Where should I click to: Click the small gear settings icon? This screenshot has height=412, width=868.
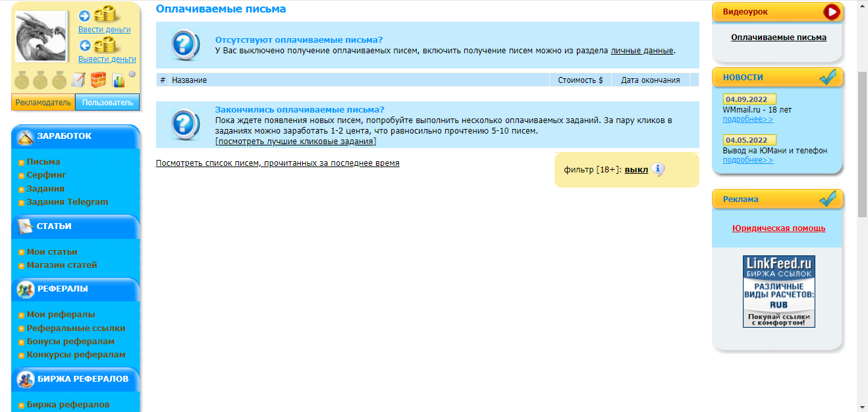[132, 74]
